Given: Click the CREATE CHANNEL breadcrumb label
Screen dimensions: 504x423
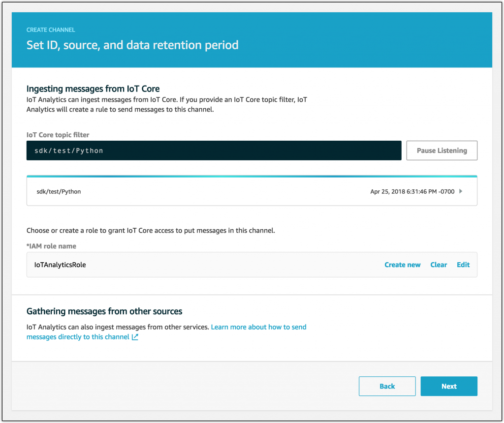Looking at the screenshot, I should coord(51,30).
